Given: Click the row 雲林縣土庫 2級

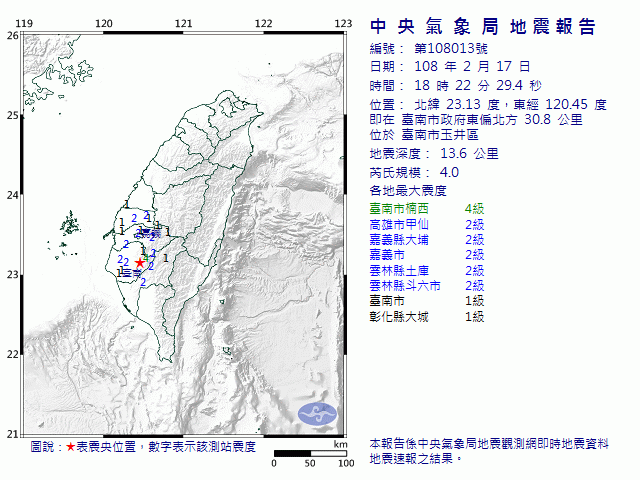Looking at the screenshot, I should 427,271.
